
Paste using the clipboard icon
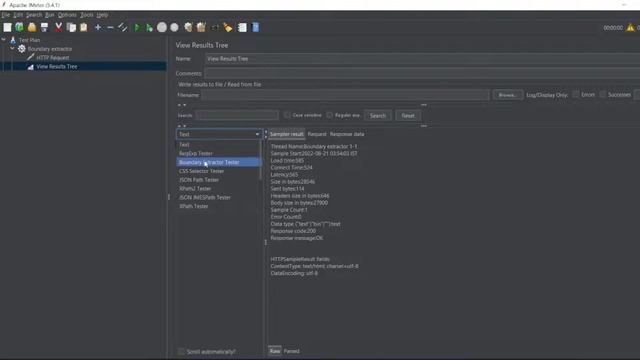(x=84, y=27)
